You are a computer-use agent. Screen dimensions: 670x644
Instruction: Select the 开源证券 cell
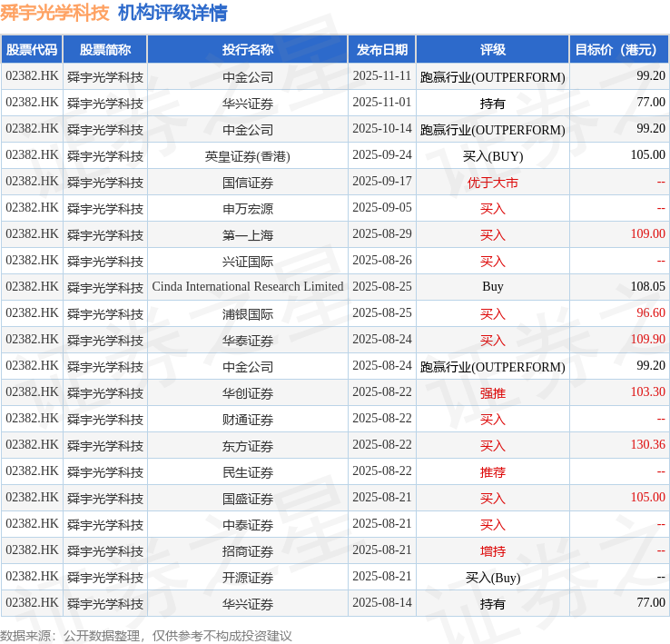pyautogui.click(x=248, y=578)
